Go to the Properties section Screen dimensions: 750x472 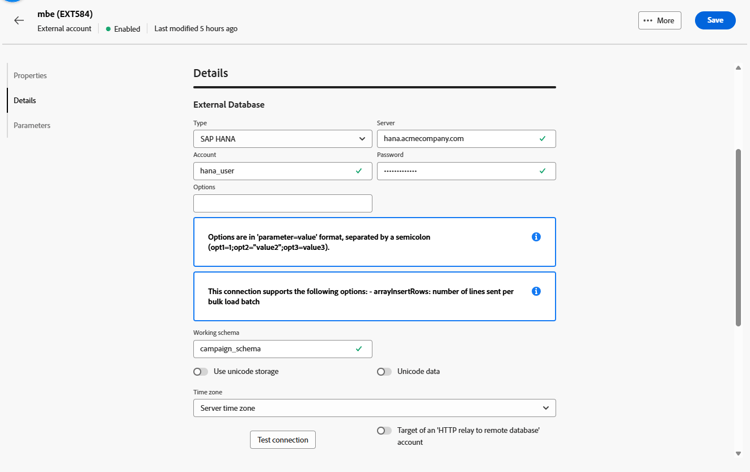(x=30, y=76)
